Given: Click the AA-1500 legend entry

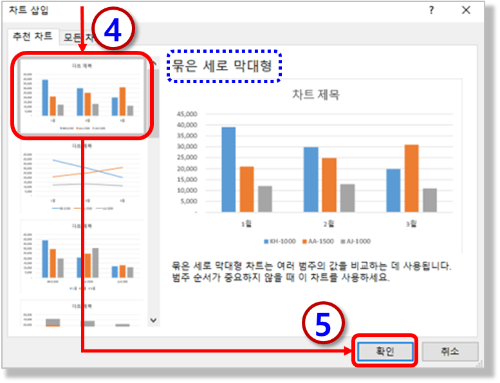Looking at the screenshot, I should coord(318,241).
